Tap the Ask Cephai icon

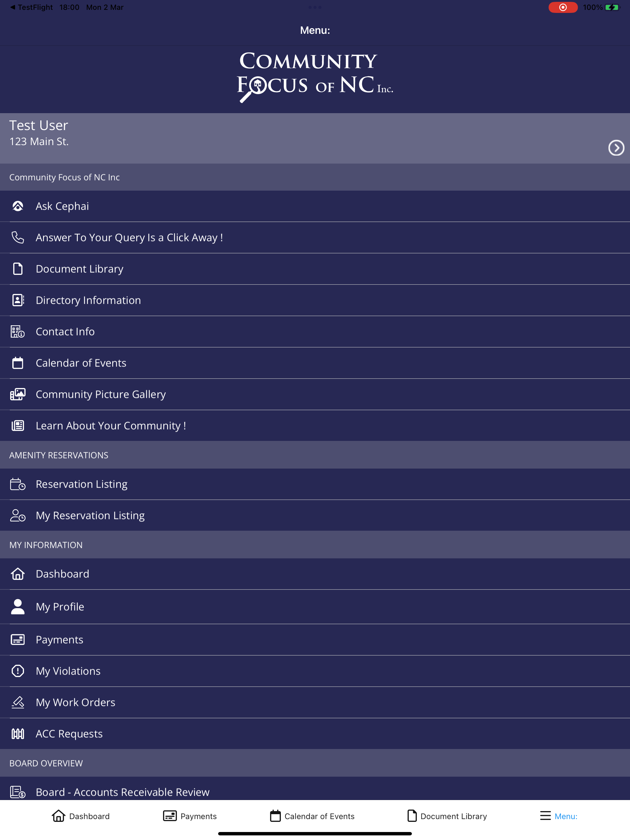(18, 206)
